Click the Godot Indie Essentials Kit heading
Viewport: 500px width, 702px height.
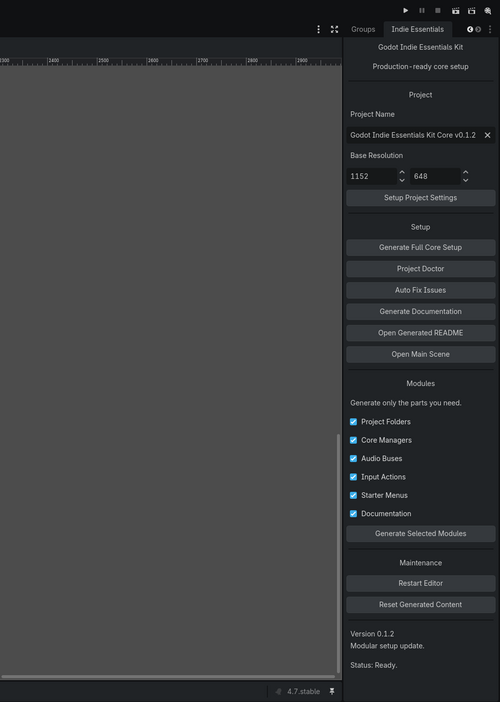[x=420, y=47]
